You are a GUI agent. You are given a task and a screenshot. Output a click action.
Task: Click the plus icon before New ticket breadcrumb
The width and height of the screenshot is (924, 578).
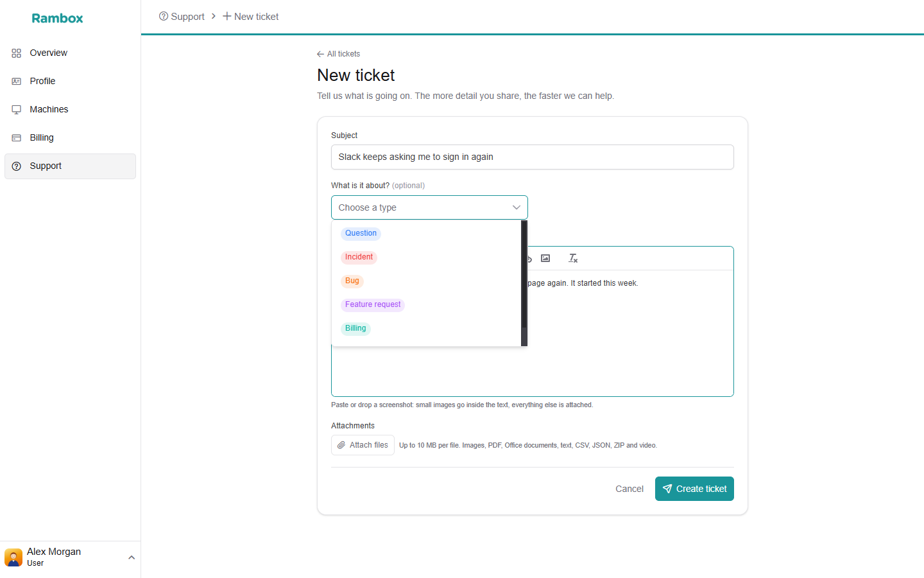(x=227, y=16)
